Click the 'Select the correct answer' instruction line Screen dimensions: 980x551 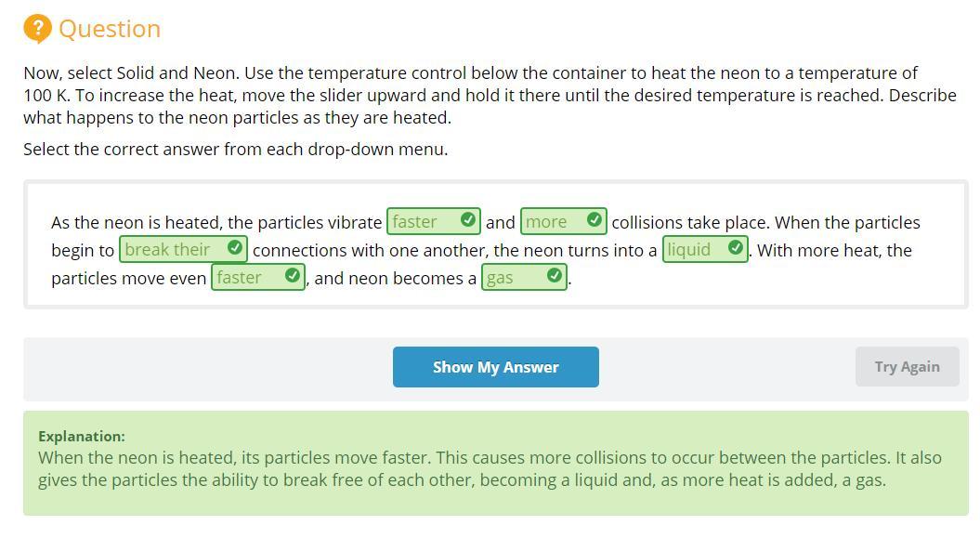coord(236,150)
